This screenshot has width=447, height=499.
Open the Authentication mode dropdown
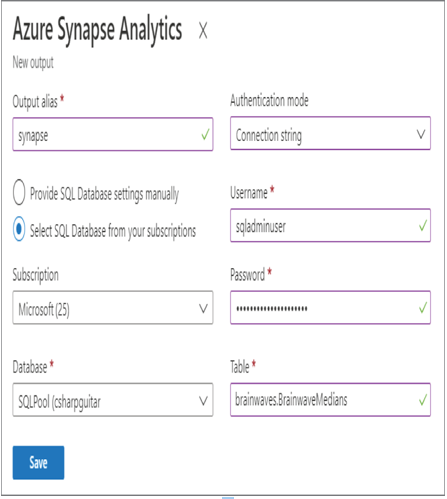(x=330, y=133)
